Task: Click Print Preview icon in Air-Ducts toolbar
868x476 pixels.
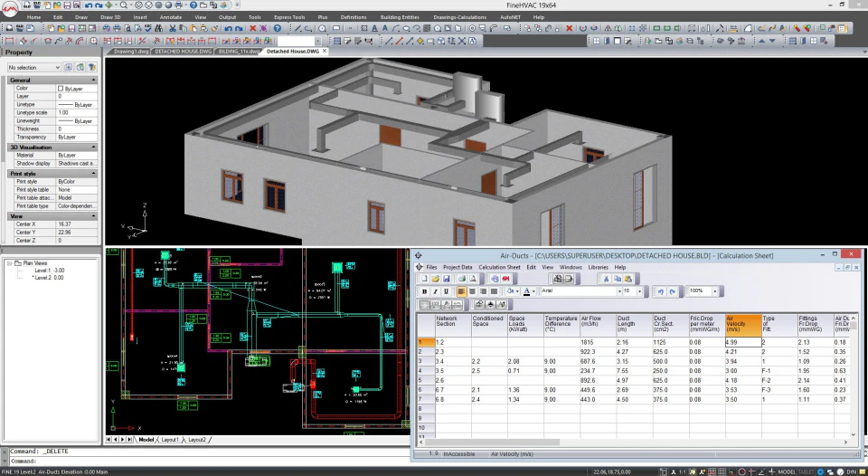Action: pyautogui.click(x=473, y=279)
